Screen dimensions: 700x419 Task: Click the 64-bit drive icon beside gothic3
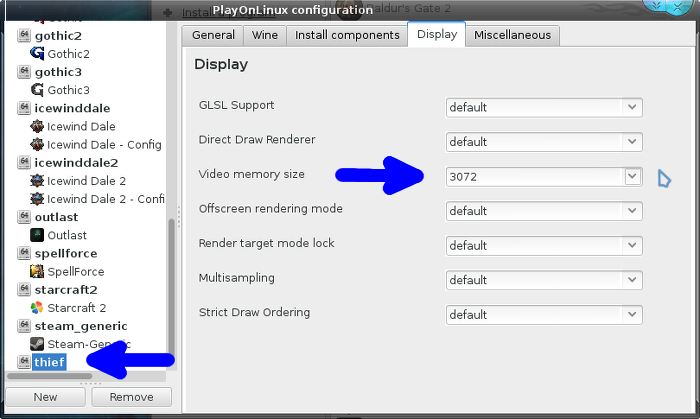[24, 71]
